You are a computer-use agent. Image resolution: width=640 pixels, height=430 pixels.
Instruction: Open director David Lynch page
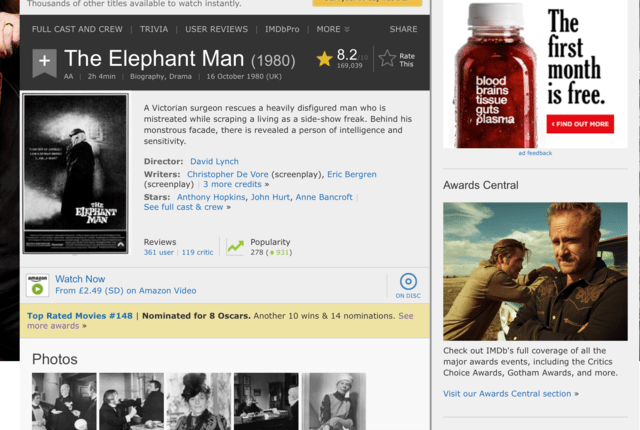click(x=214, y=162)
